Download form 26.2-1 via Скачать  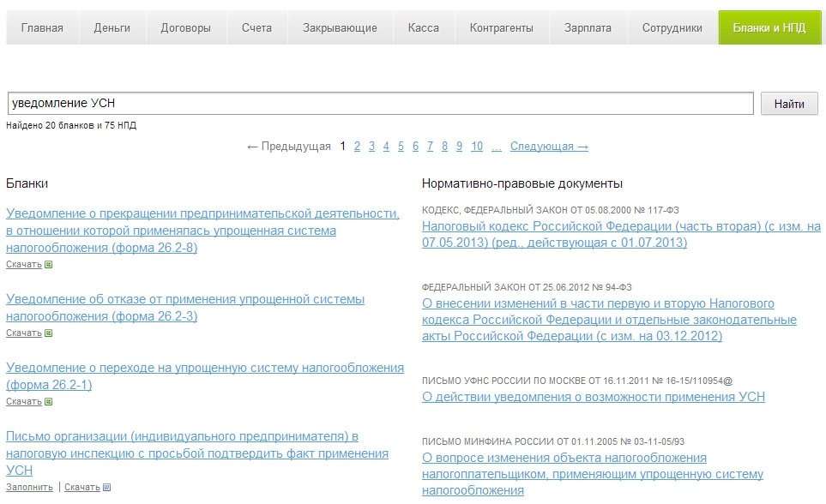click(x=24, y=401)
